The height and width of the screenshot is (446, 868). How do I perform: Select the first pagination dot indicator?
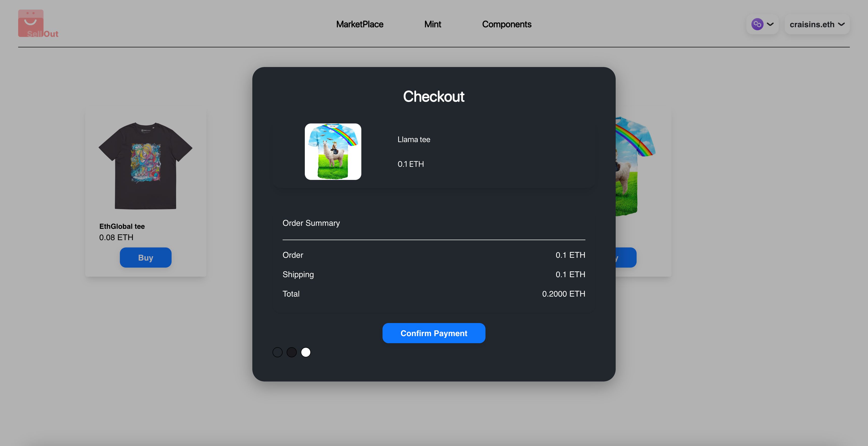coord(277,352)
